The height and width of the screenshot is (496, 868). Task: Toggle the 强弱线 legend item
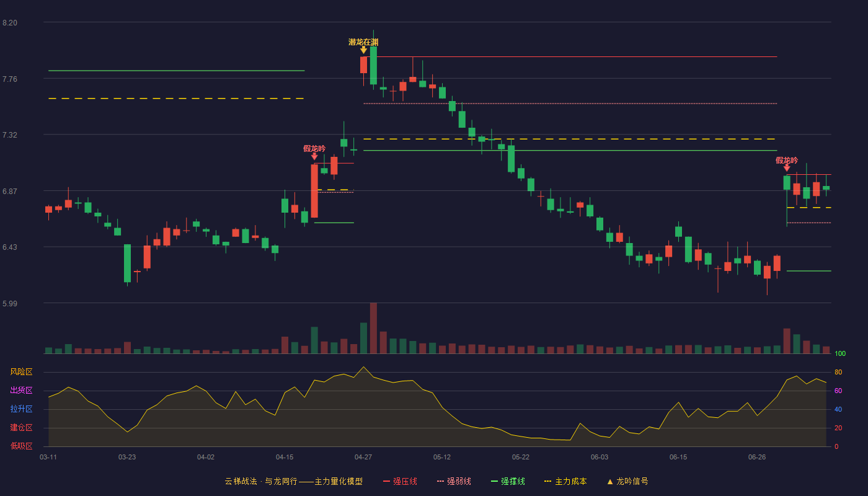454,481
